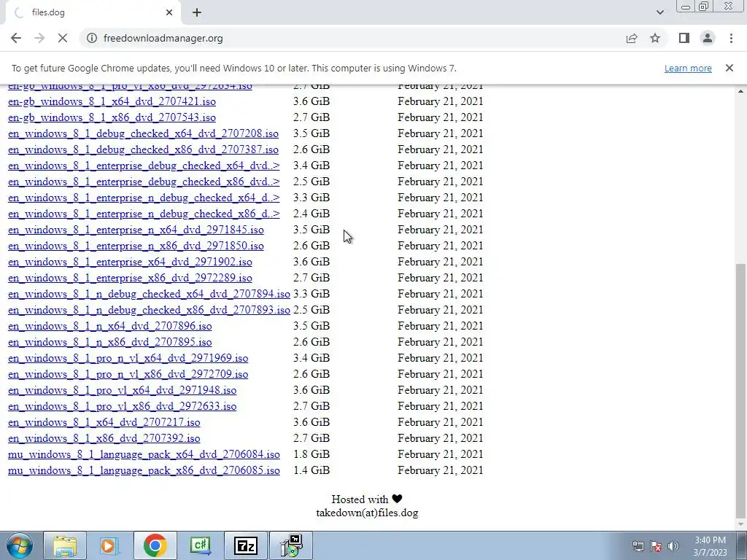The image size is (747, 560).
Task: Open a new tab
Action: point(197,12)
